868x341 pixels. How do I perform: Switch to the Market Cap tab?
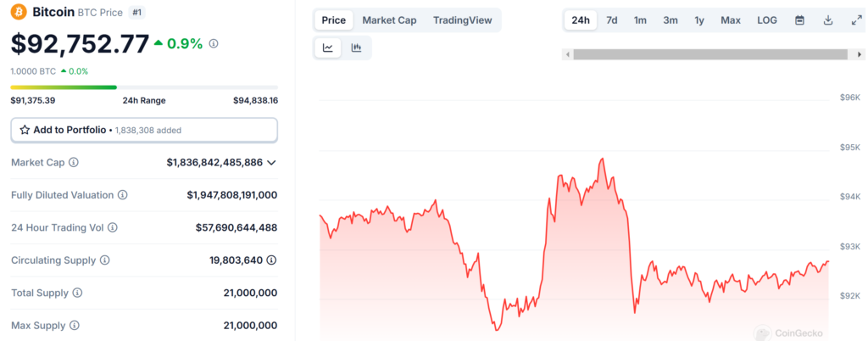pos(389,20)
